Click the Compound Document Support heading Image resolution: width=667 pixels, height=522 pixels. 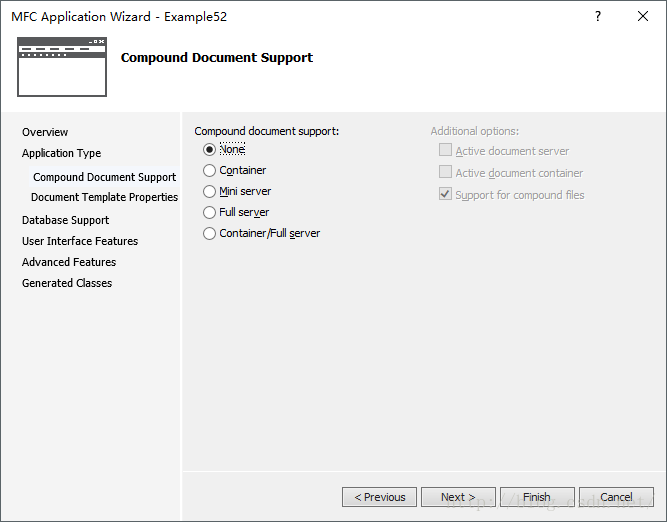click(217, 57)
